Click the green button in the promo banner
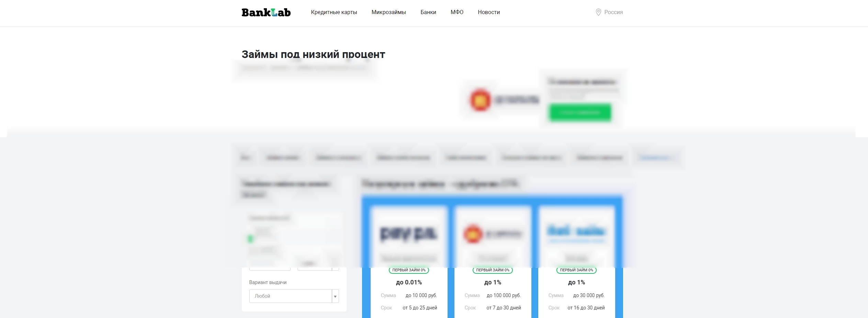 pos(580,113)
